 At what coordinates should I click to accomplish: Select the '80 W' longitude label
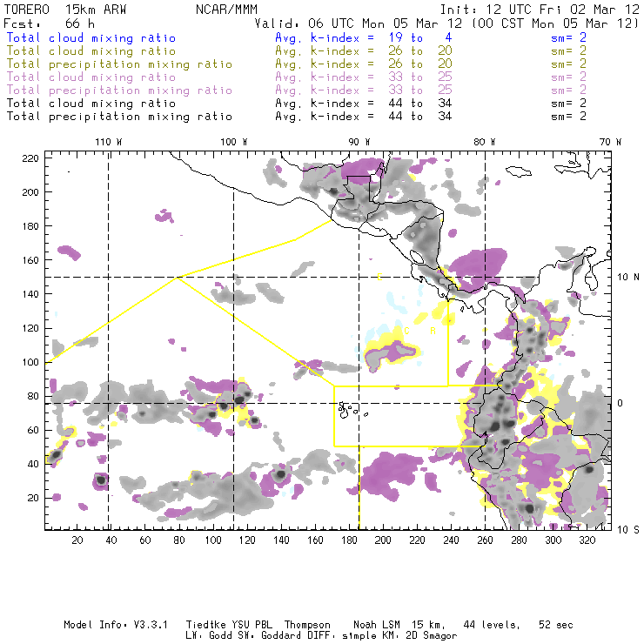(x=485, y=142)
